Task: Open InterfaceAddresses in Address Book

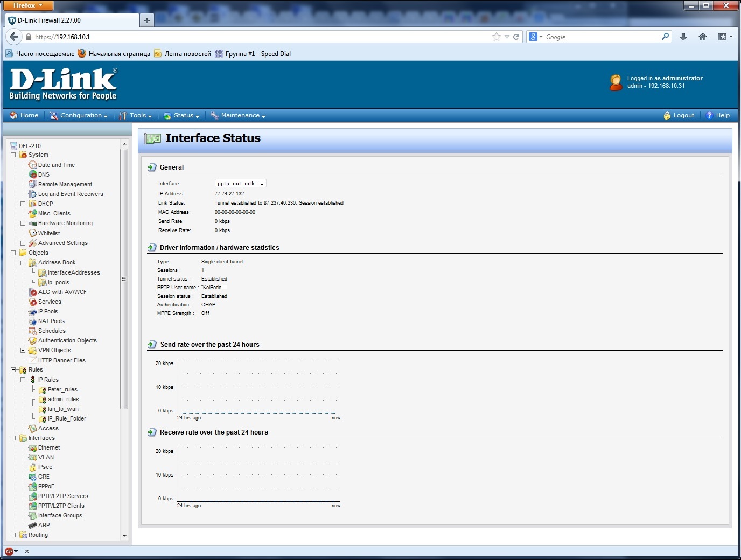Action: tap(74, 272)
